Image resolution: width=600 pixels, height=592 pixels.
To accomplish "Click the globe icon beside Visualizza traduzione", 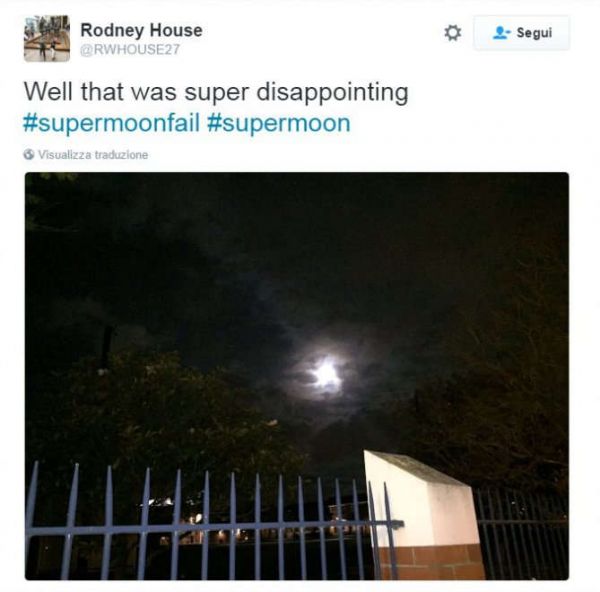I will click(x=29, y=154).
